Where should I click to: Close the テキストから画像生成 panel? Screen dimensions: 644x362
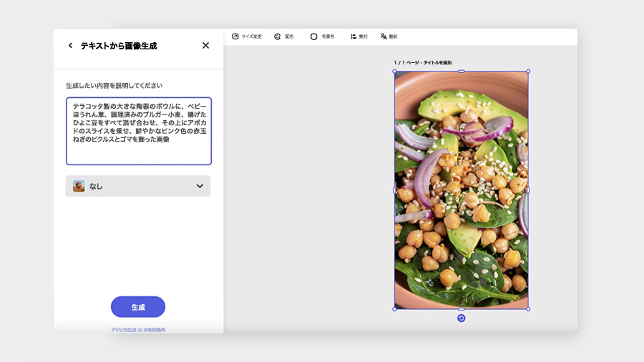point(206,46)
